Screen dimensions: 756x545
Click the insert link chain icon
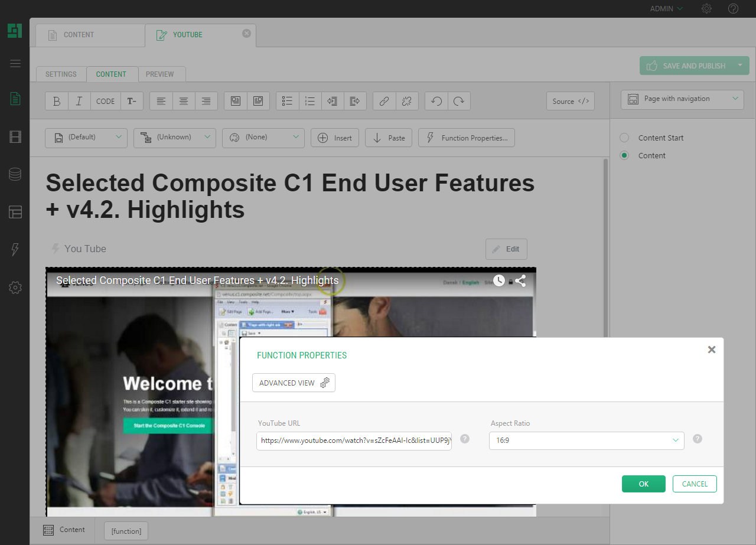384,101
